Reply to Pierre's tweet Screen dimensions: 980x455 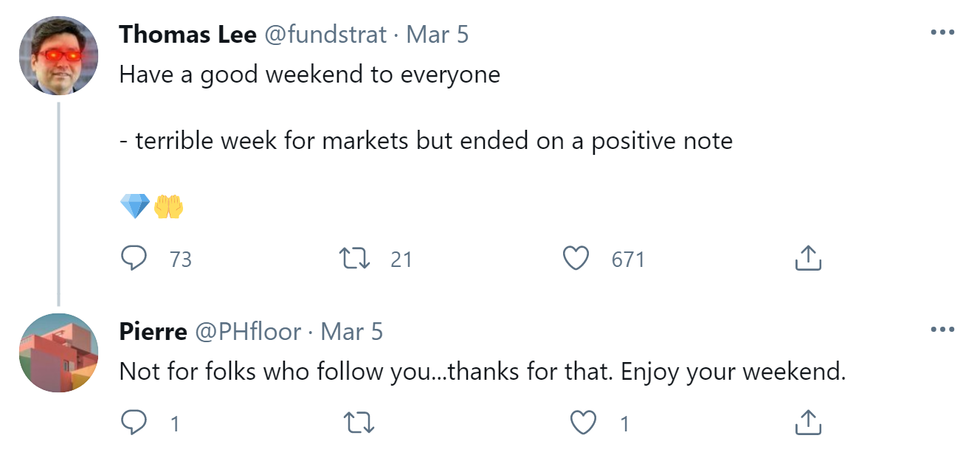pos(134,423)
